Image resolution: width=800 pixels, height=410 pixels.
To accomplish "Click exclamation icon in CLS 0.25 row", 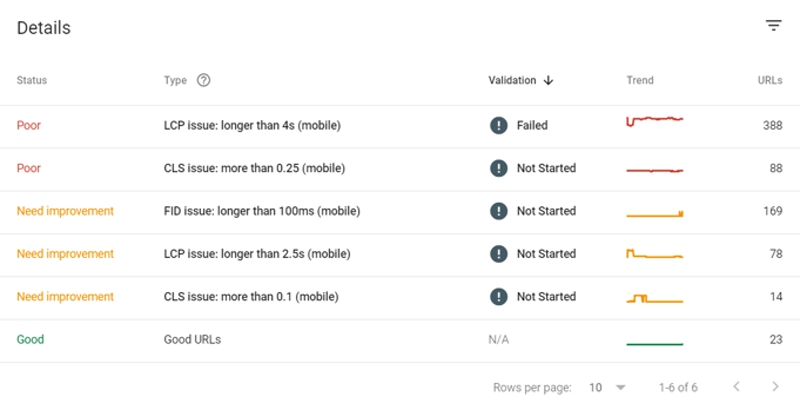I will 498,168.
